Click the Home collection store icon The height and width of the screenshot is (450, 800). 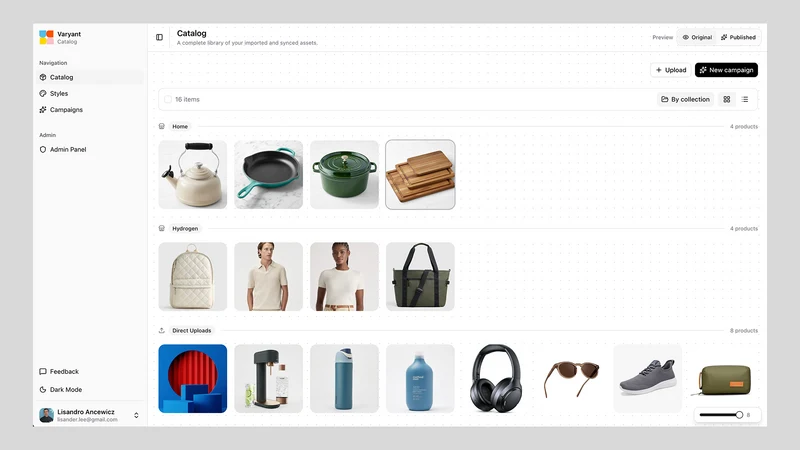tap(162, 127)
